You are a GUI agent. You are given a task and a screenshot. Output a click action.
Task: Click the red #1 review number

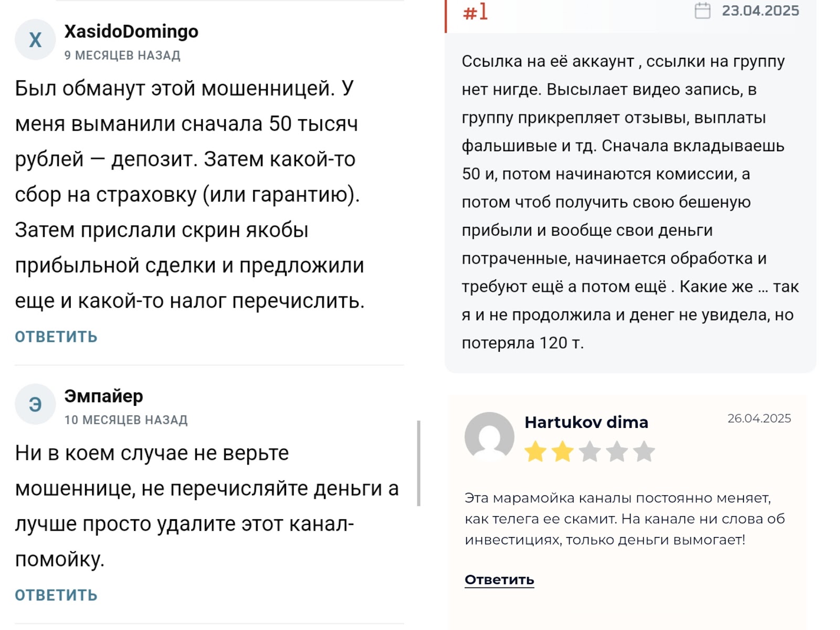(x=475, y=12)
